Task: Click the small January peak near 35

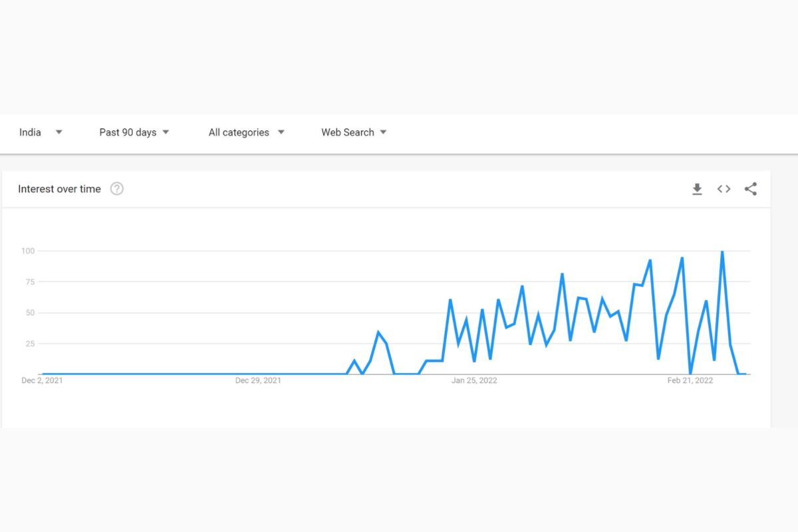Action: click(x=378, y=332)
